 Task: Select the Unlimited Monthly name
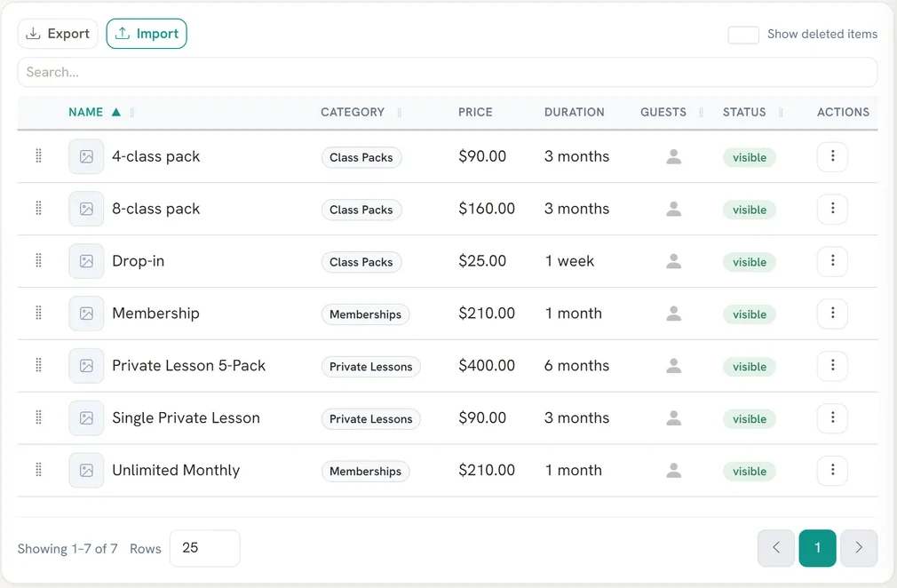[x=176, y=470]
